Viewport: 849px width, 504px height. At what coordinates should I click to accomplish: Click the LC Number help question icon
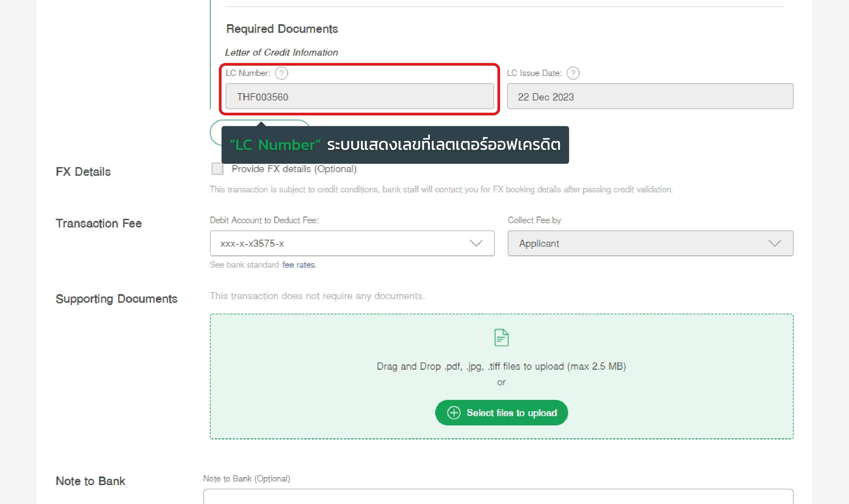pos(281,73)
